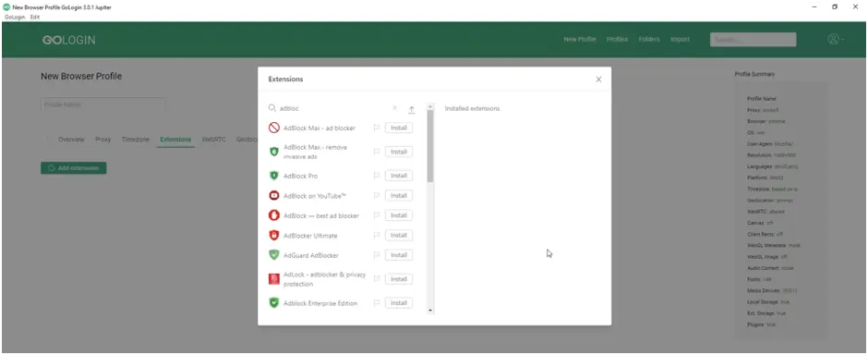Open Profiles in the header
This screenshot has height=355, width=868.
[x=617, y=40]
